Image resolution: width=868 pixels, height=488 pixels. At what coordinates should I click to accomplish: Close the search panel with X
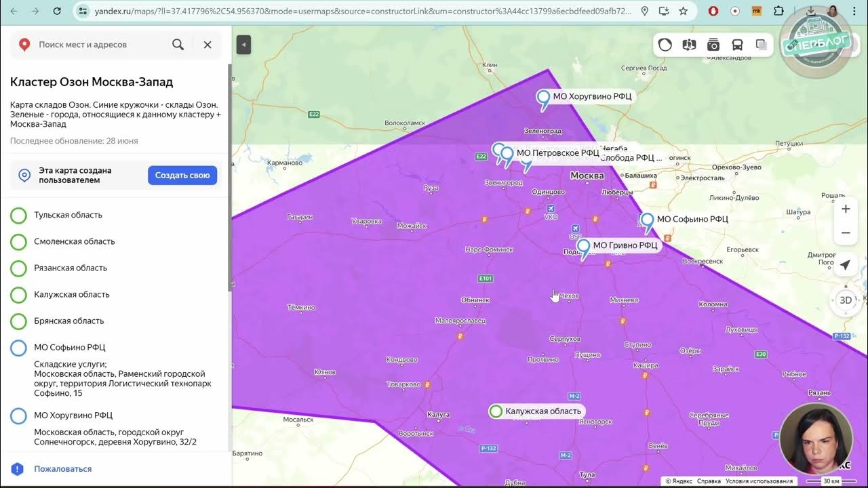pos(208,45)
